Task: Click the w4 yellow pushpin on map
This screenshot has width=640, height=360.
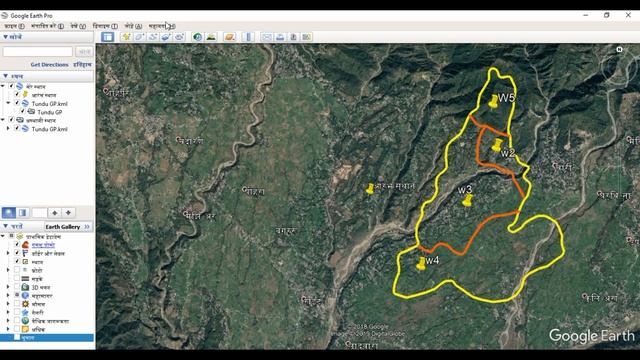Action: tap(421, 263)
